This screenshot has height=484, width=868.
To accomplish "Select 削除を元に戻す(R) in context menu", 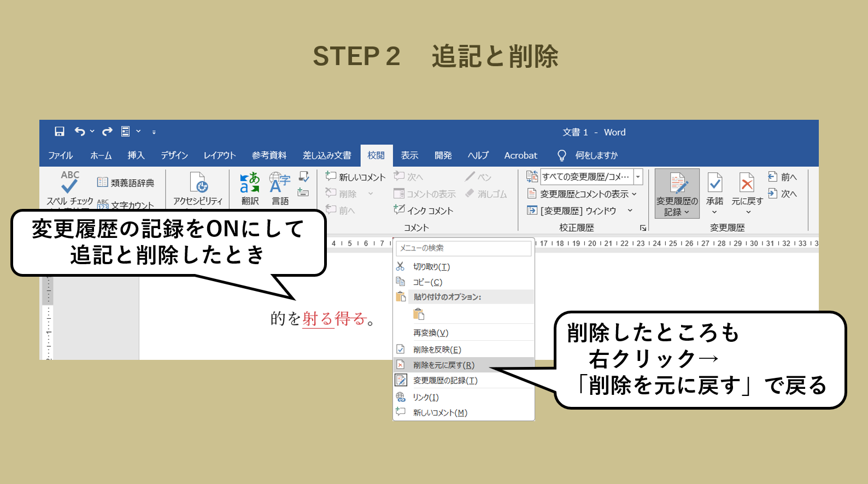I will coord(443,365).
